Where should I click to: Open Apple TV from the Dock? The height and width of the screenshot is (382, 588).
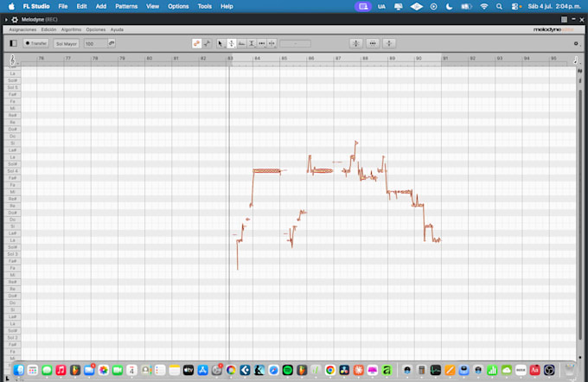189,371
